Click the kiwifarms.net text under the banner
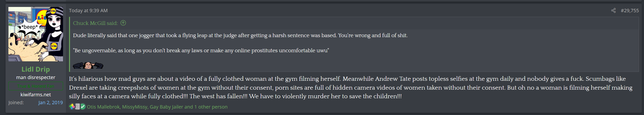Screen dimensions: 644x115 tap(36, 95)
